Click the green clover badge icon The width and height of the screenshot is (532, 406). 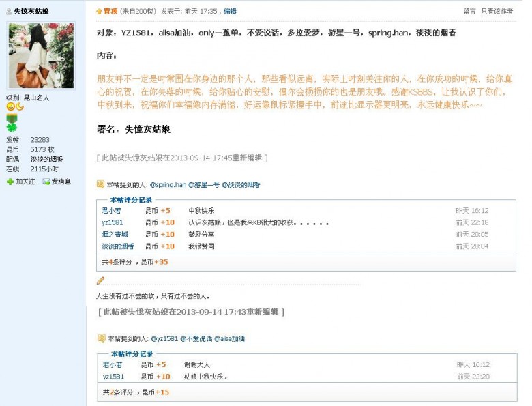coord(10,128)
